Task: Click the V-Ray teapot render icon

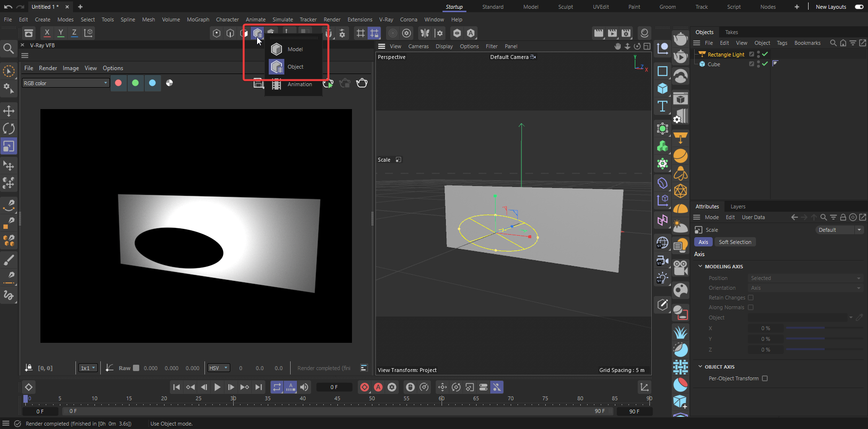Action: point(362,83)
